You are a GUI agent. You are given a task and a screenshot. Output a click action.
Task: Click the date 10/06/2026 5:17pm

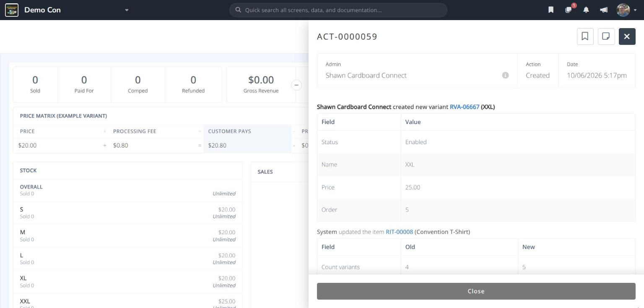click(x=597, y=75)
